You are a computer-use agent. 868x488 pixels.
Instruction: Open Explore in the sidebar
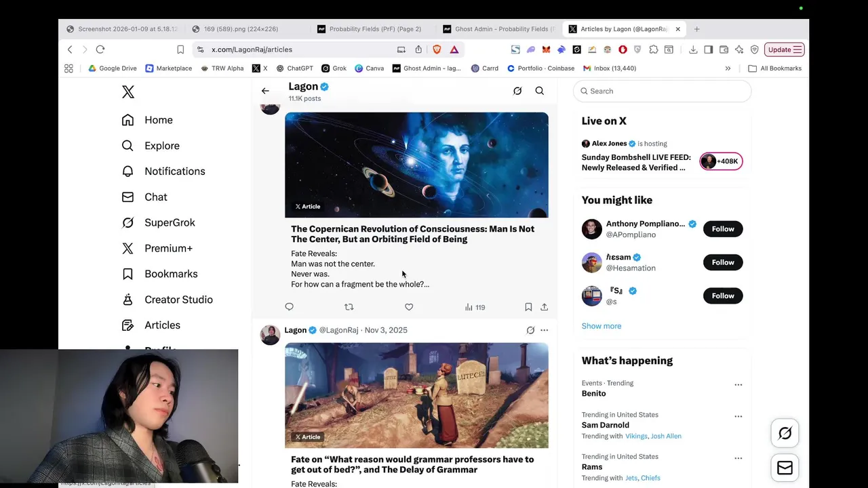click(x=151, y=146)
